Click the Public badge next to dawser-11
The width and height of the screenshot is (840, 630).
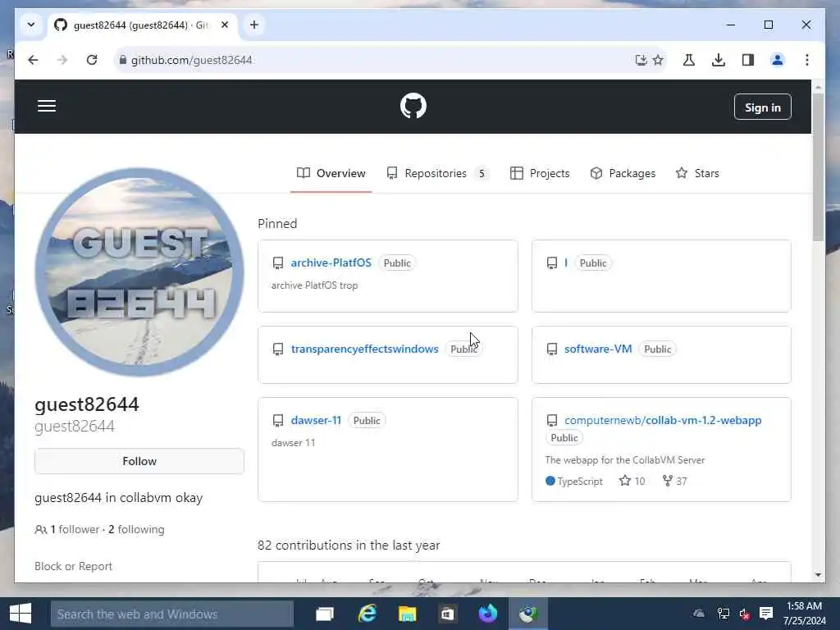[x=367, y=421]
